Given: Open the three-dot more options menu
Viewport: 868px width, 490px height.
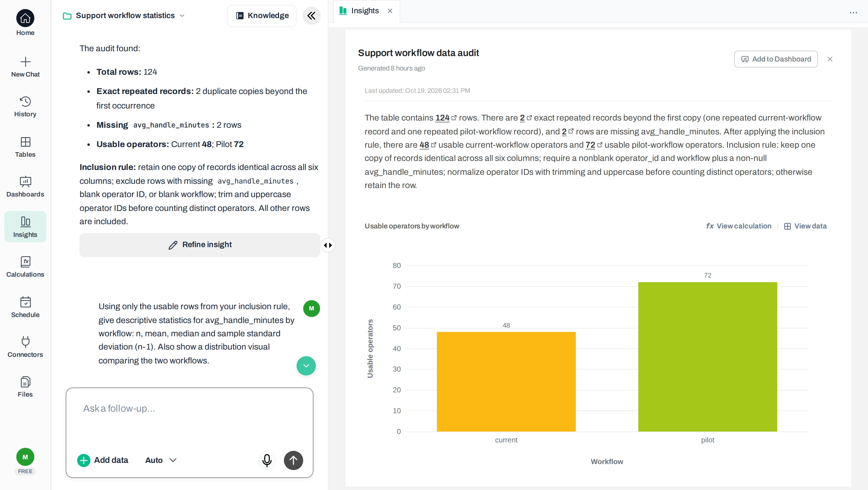Looking at the screenshot, I should 853,13.
